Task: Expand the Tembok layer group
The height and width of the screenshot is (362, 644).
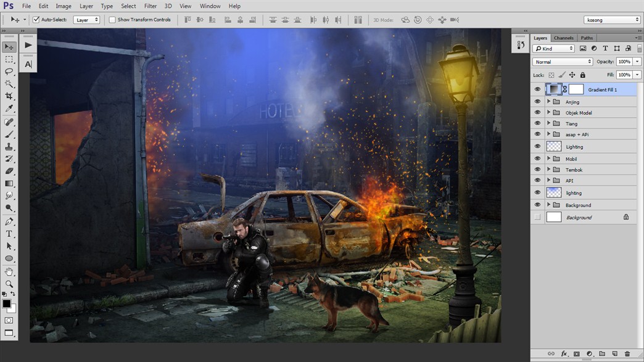Action: pyautogui.click(x=549, y=170)
